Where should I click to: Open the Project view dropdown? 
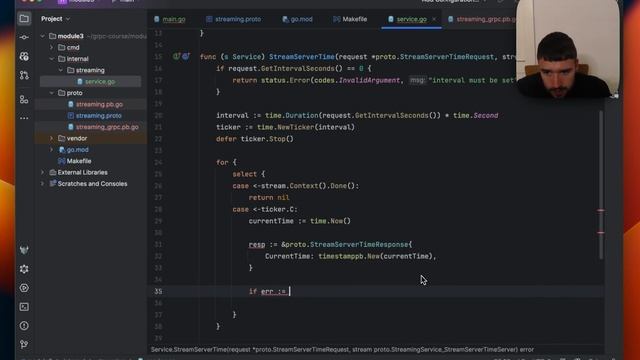click(56, 19)
